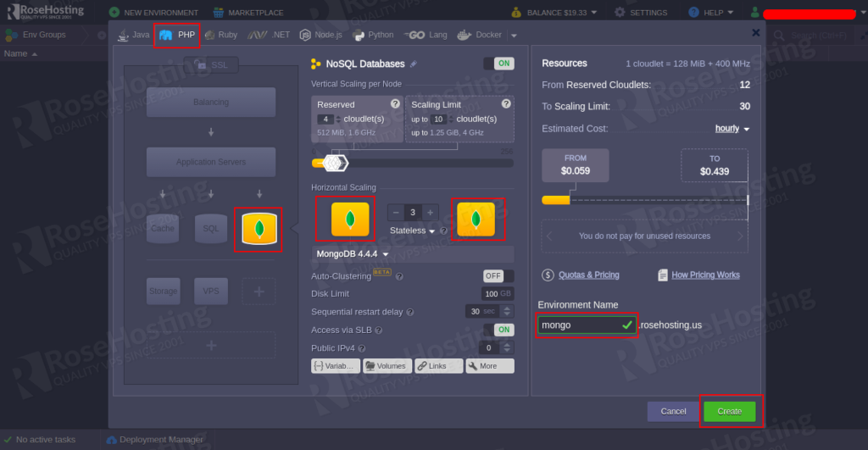Toggle NoSQL Databases layer ON switch

[x=498, y=64]
